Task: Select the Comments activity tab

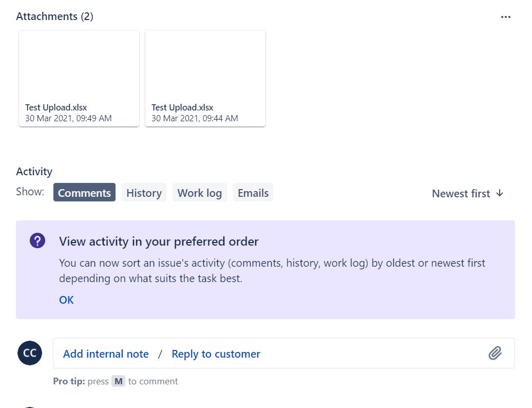Action: [x=84, y=193]
